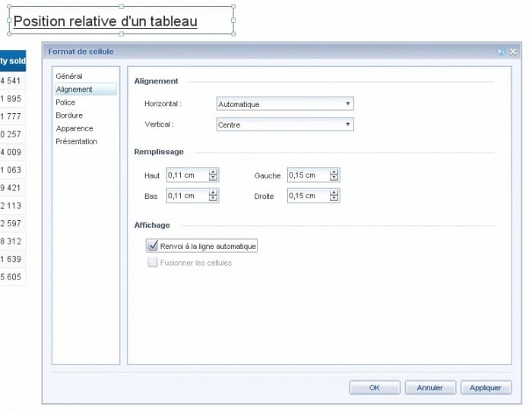Switch to the Police section

coord(65,102)
